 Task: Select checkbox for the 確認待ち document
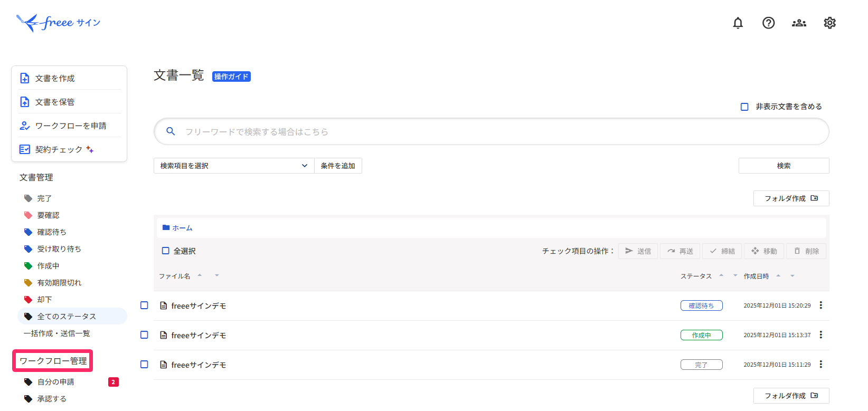point(144,305)
